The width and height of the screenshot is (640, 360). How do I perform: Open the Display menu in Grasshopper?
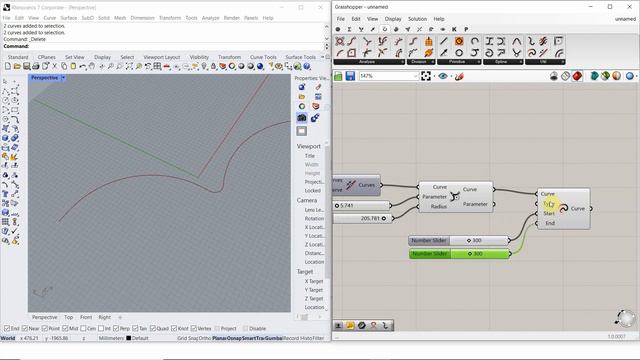pos(393,19)
